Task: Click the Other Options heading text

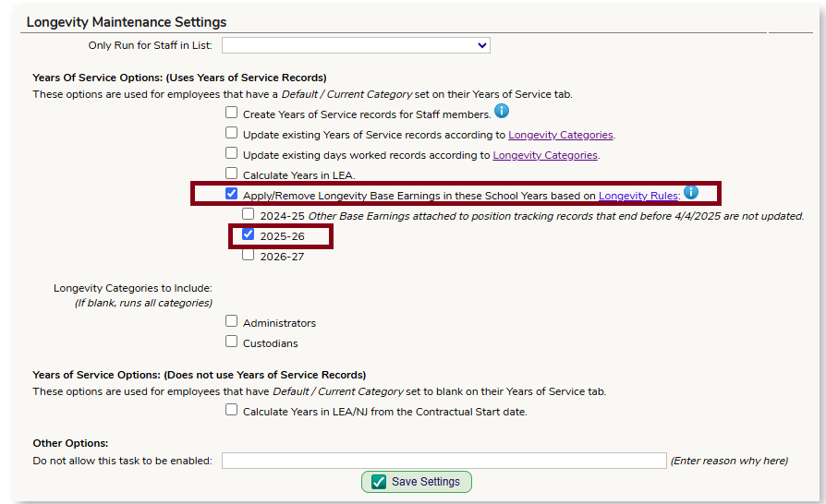Action: coord(70,443)
